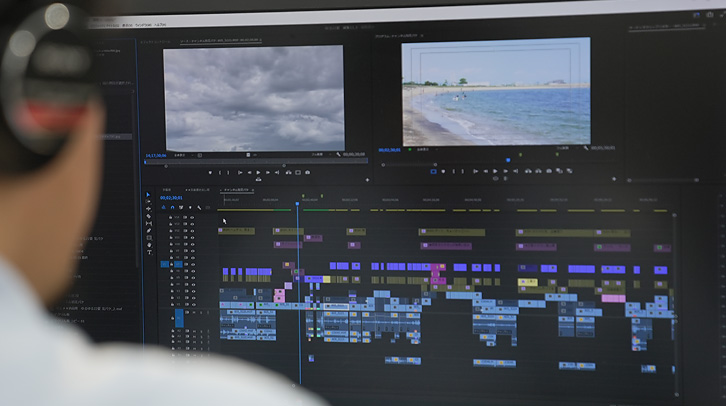Click Overwrite button in Source monitor
726x406 pixels.
coord(298,173)
